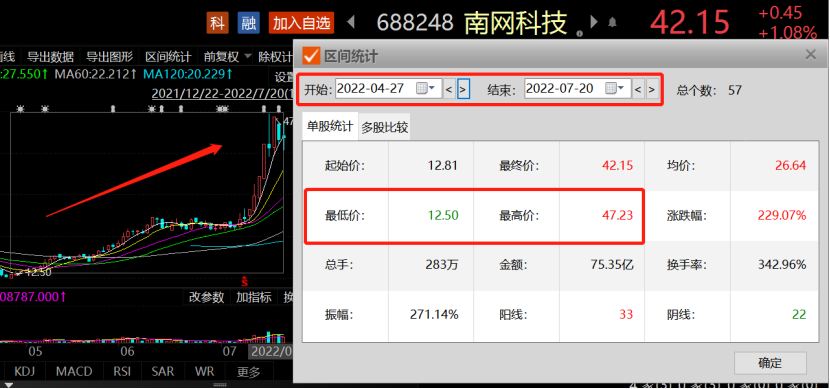Open start date calendar picker

425,89
